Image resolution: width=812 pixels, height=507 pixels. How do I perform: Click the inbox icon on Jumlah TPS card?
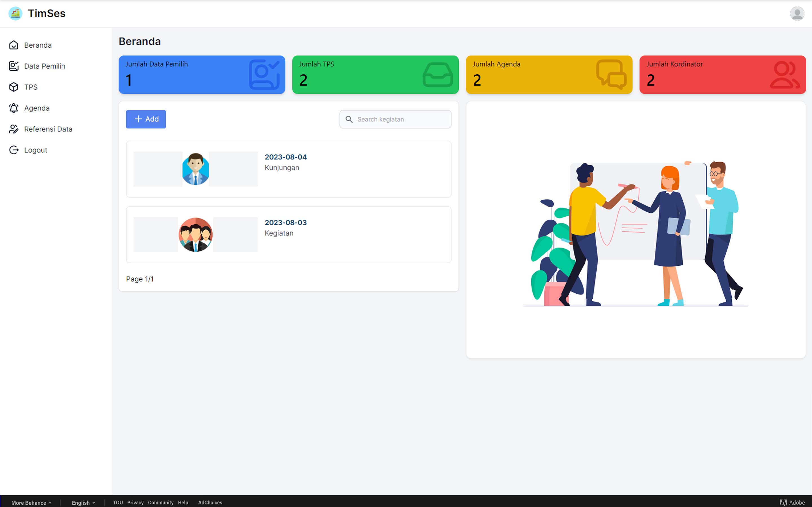click(438, 75)
